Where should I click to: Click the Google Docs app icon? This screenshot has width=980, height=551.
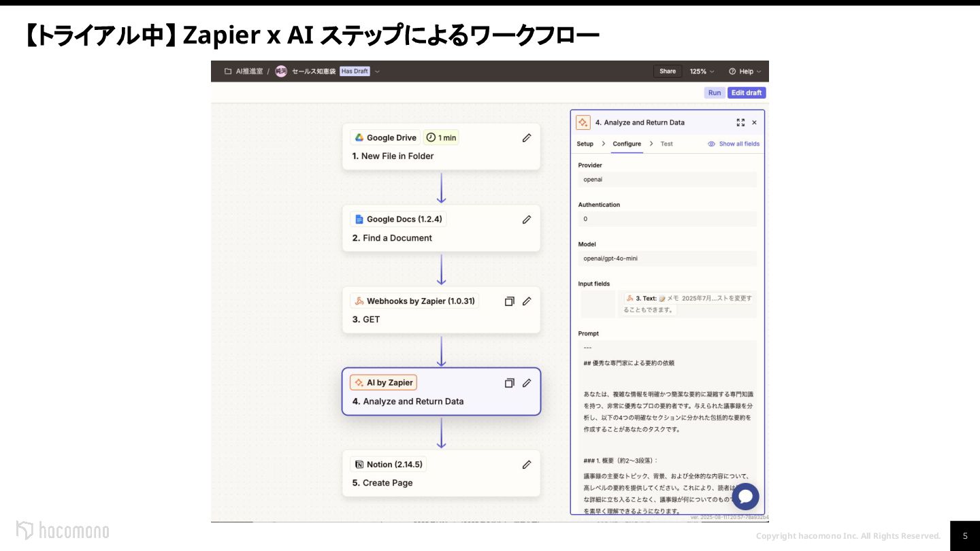(359, 219)
